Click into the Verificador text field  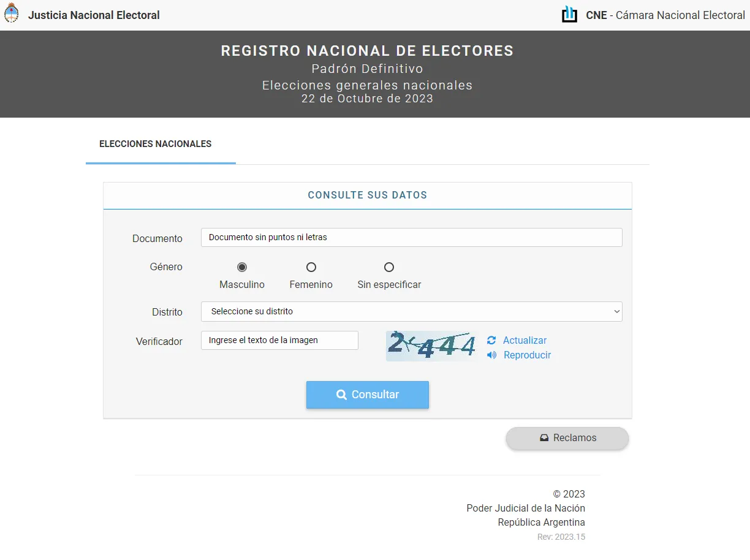coord(279,340)
